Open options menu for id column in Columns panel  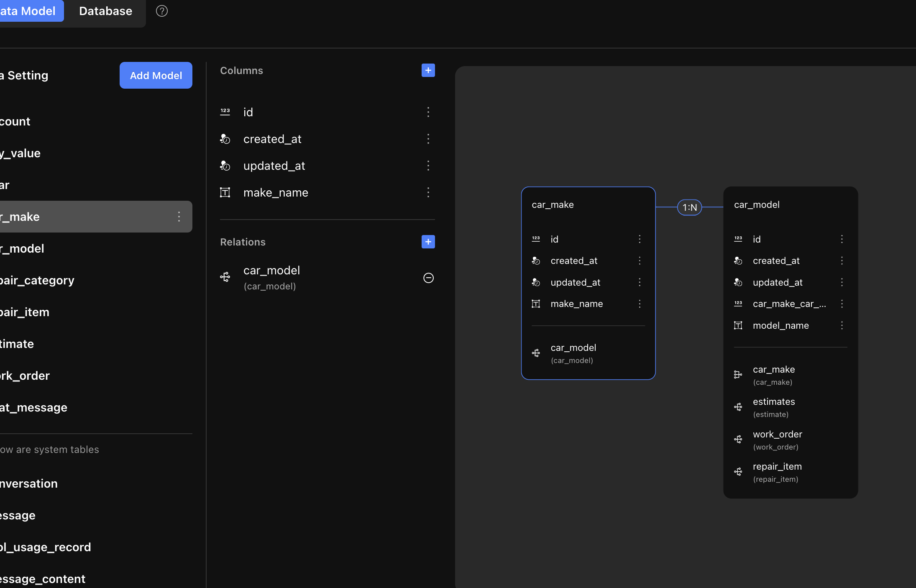(x=428, y=112)
